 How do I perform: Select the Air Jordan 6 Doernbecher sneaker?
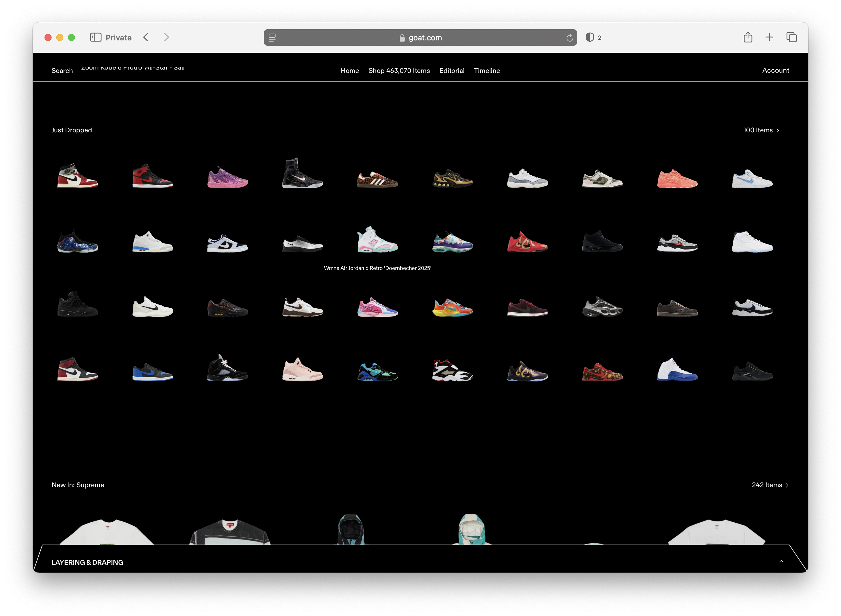377,240
